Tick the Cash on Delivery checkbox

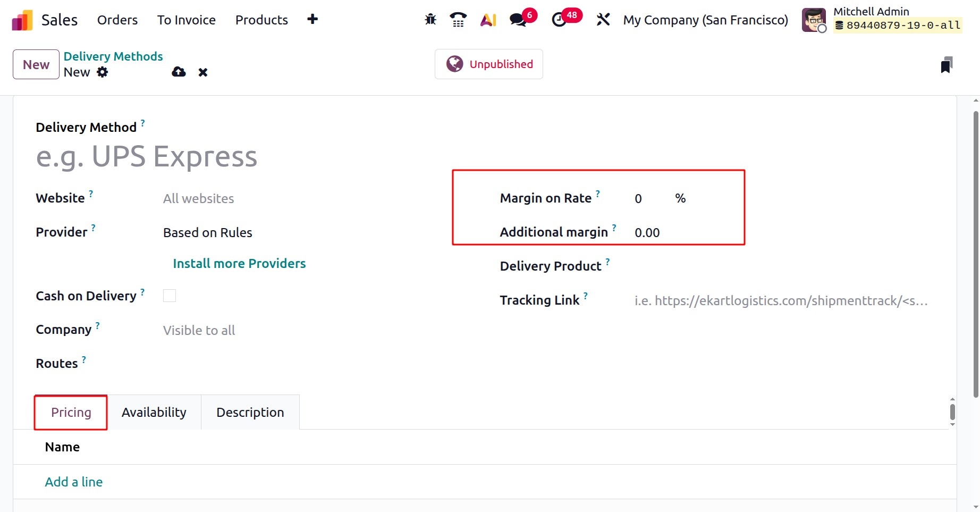[170, 296]
